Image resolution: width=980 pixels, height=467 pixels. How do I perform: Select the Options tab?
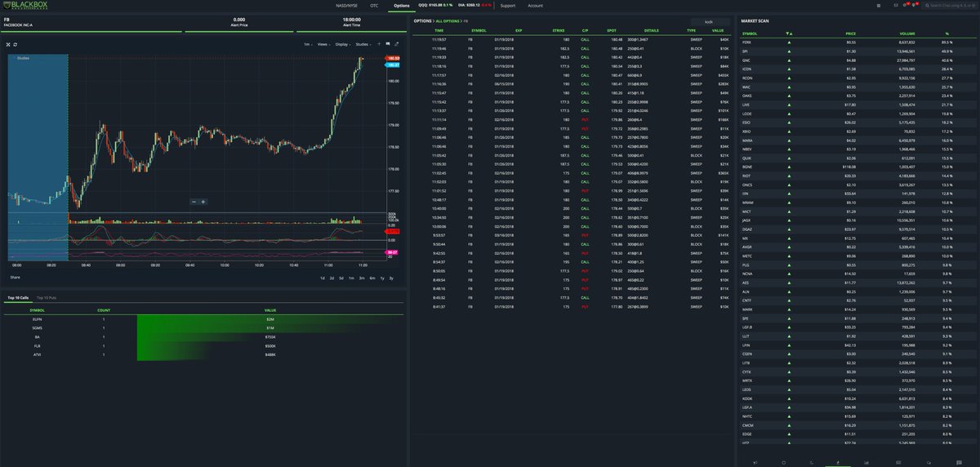(x=401, y=6)
